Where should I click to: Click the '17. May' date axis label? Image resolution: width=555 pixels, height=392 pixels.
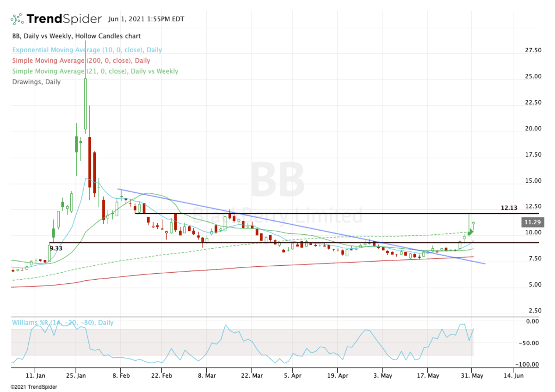tap(428, 376)
